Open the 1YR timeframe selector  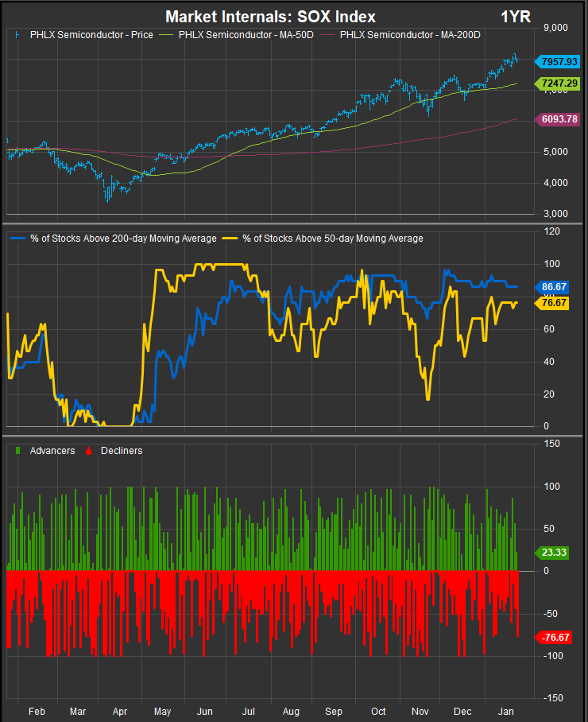tap(516, 17)
